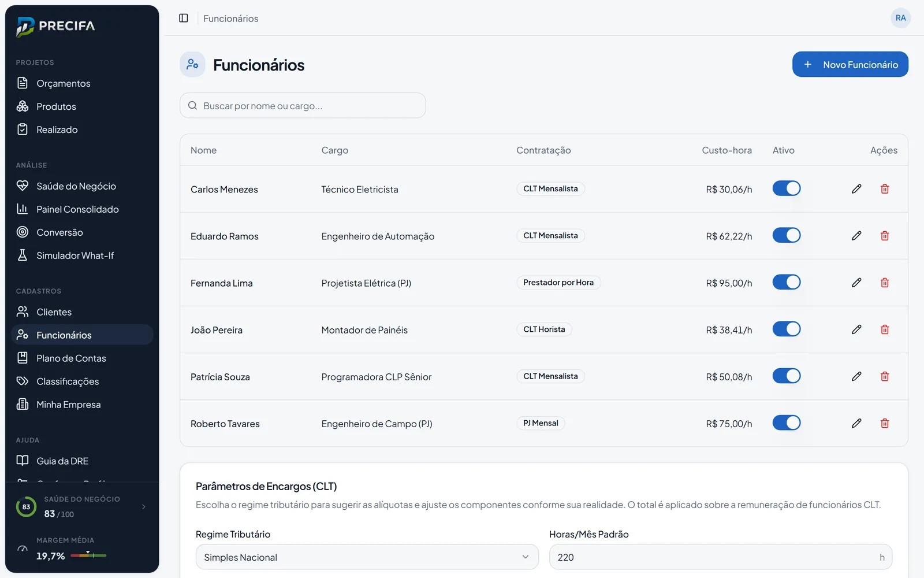
Task: Expand the Saúde do Negócio score card
Action: 82,507
